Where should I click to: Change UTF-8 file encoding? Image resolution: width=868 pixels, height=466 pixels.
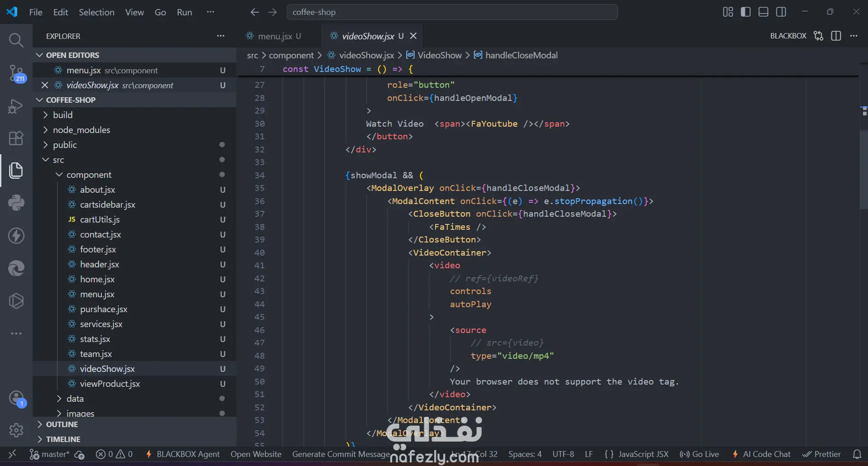coord(563,454)
